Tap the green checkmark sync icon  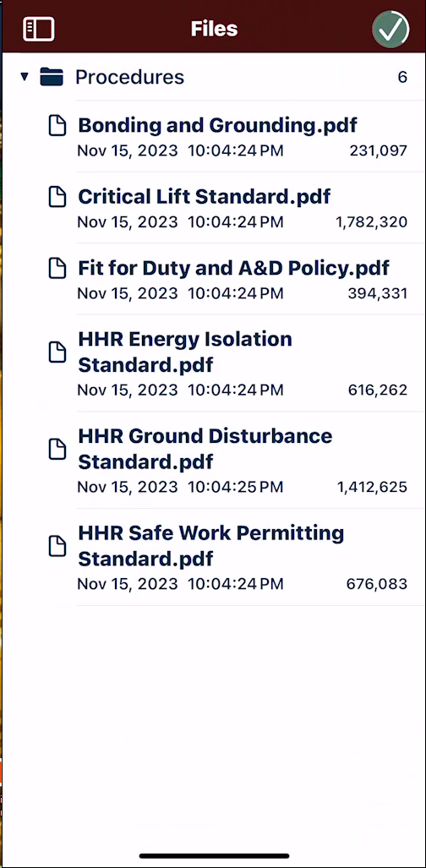[390, 29]
